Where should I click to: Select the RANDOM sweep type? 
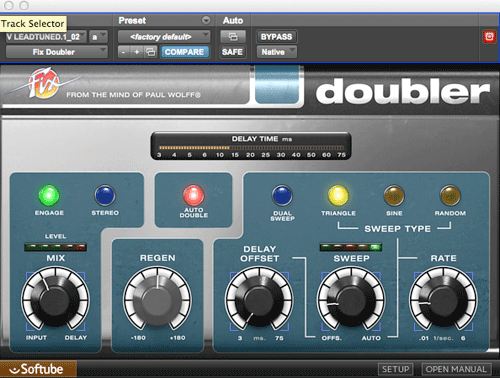point(450,196)
